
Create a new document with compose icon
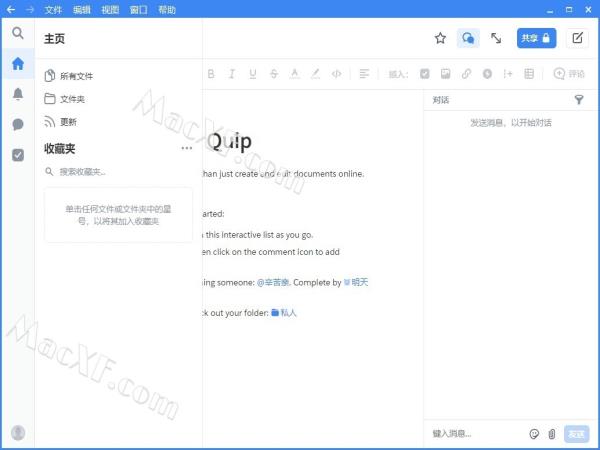click(577, 38)
